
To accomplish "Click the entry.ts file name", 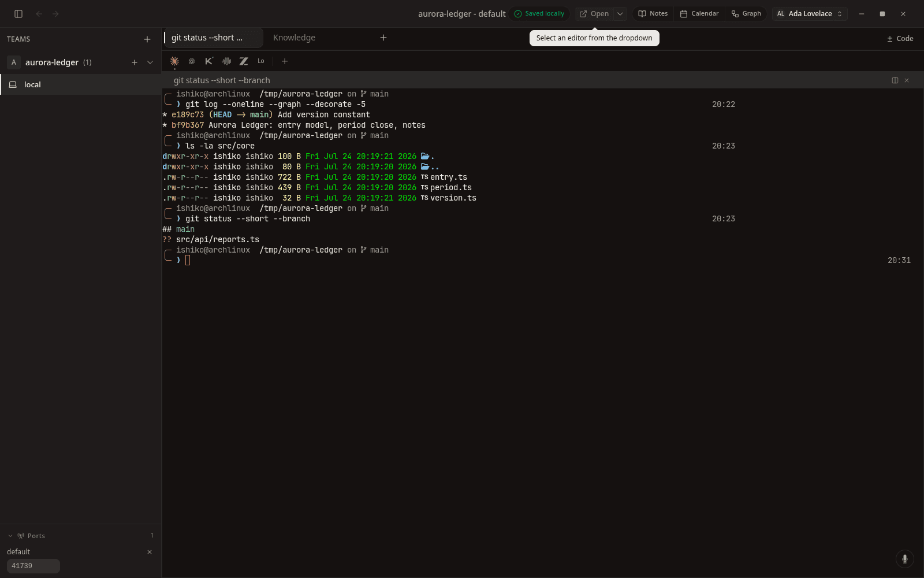I will [449, 177].
